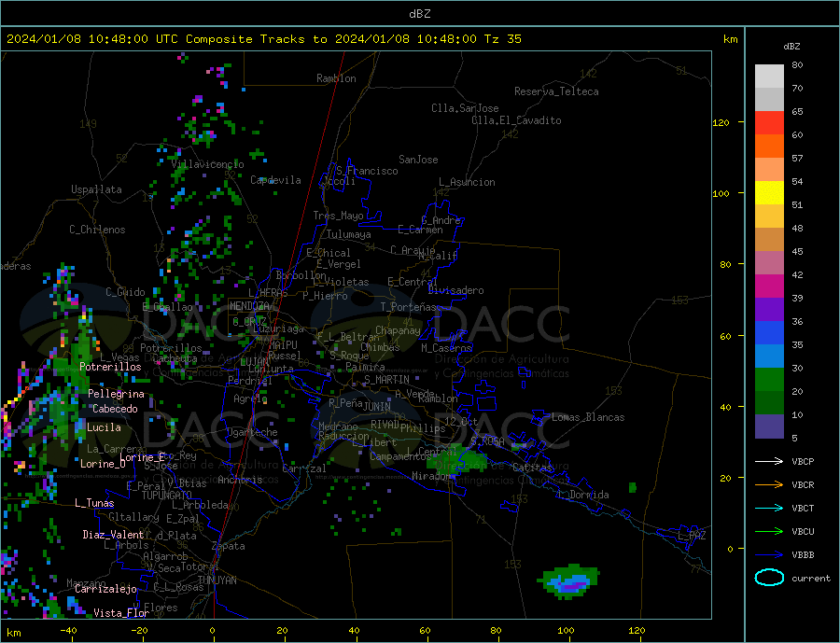Click the 'Tz 35' value in the header

coord(502,39)
